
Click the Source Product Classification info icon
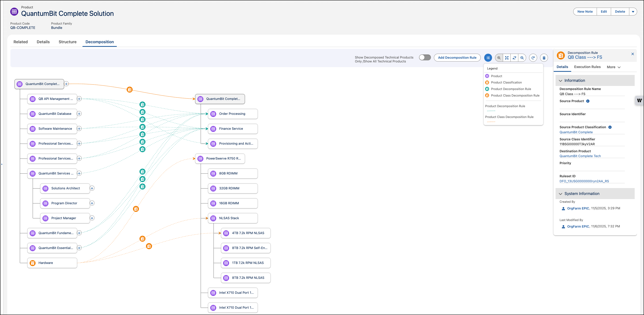[x=610, y=127]
